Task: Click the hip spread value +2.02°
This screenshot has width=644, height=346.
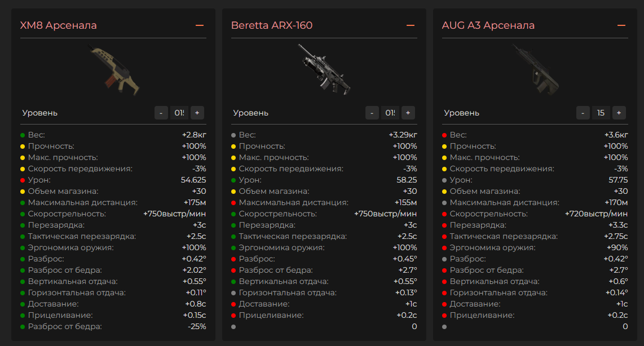Action: (x=194, y=270)
